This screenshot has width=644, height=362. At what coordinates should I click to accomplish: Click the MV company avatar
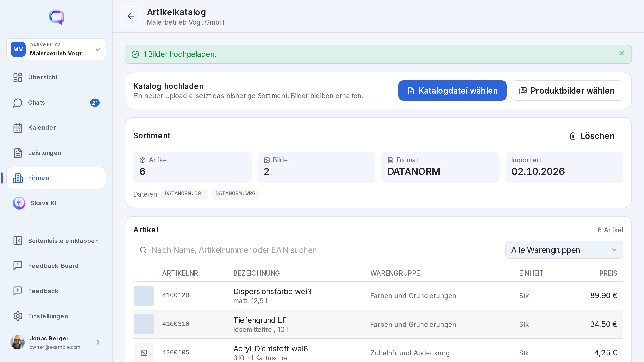click(x=18, y=49)
